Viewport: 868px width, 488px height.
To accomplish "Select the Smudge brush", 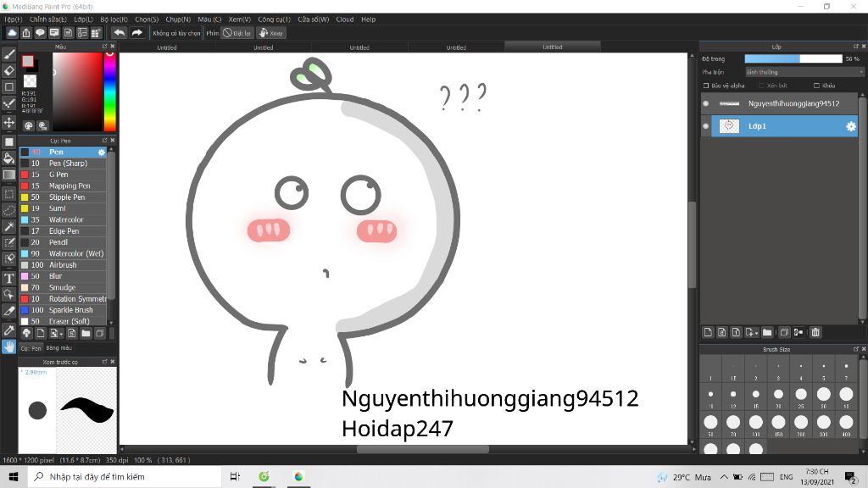I will pyautogui.click(x=63, y=288).
